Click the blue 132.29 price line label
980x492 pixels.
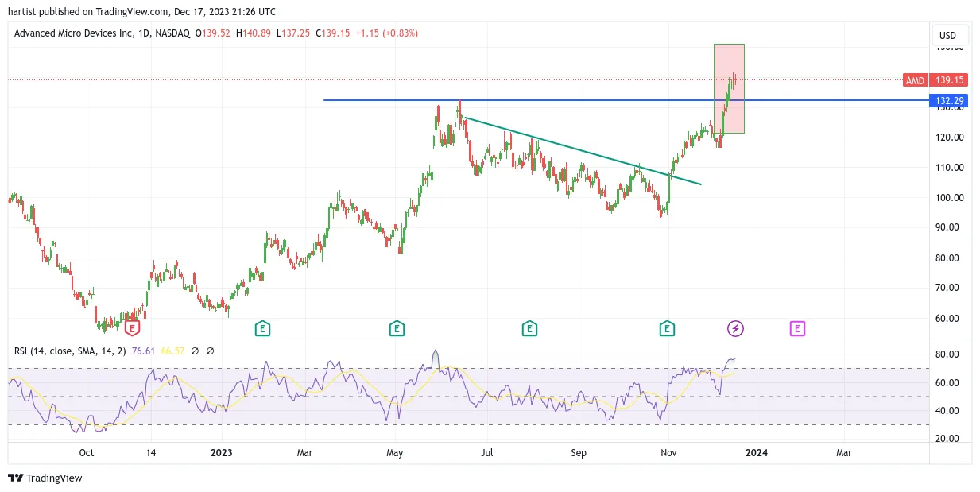[948, 101]
